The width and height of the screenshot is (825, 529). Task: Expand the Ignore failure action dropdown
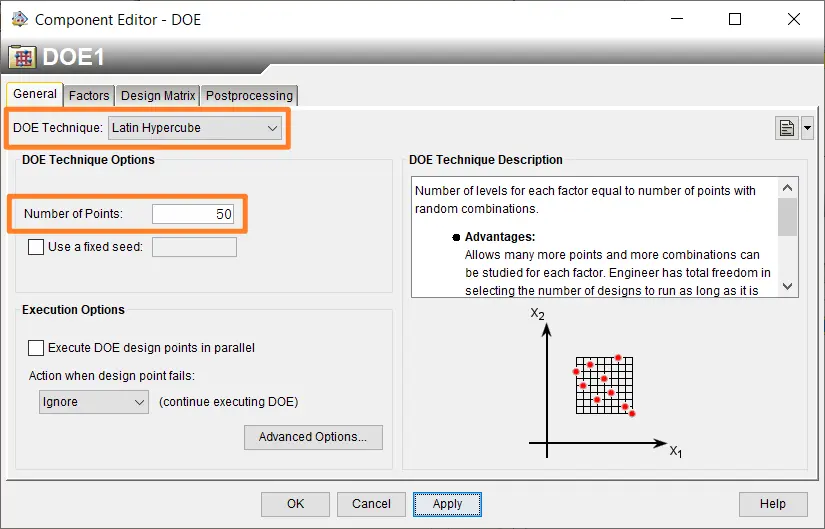[94, 402]
